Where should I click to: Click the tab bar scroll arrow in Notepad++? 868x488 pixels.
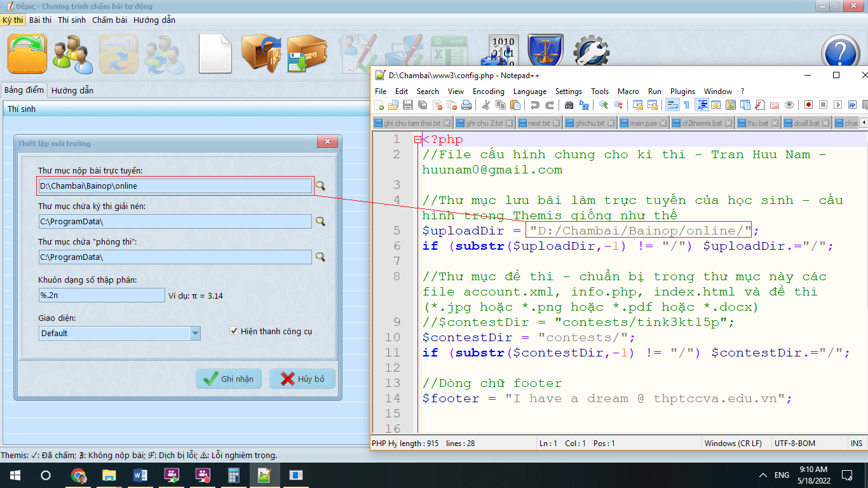(864, 123)
